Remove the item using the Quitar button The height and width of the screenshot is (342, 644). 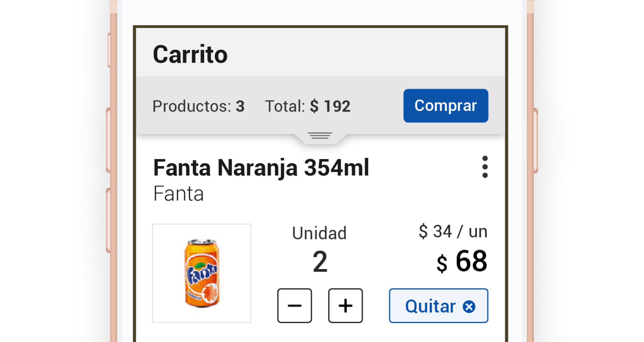439,306
